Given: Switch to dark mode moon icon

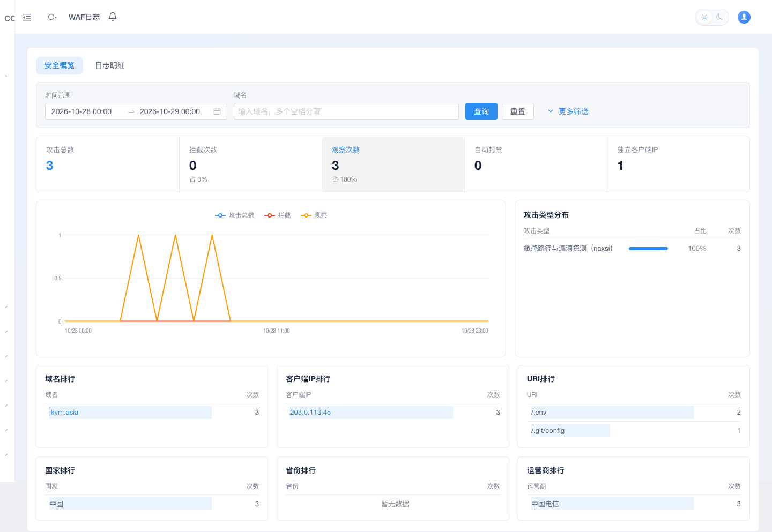Looking at the screenshot, I should click(x=719, y=17).
